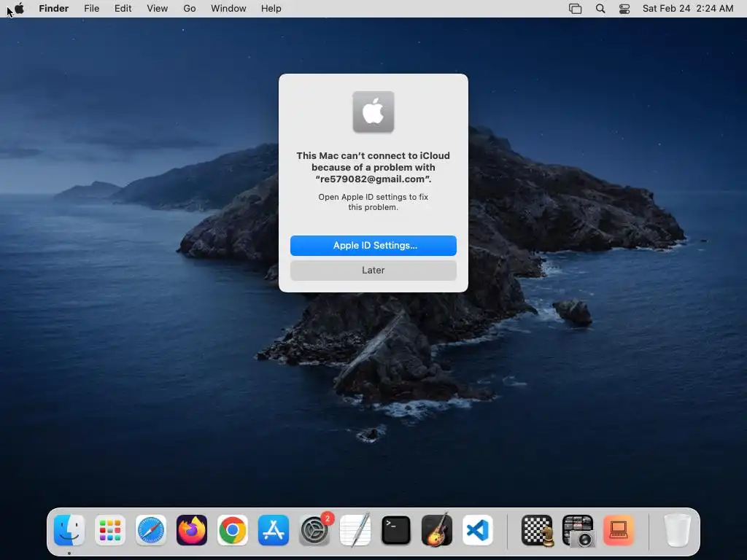Open the Window menu
The width and height of the screenshot is (747, 560).
228,9
